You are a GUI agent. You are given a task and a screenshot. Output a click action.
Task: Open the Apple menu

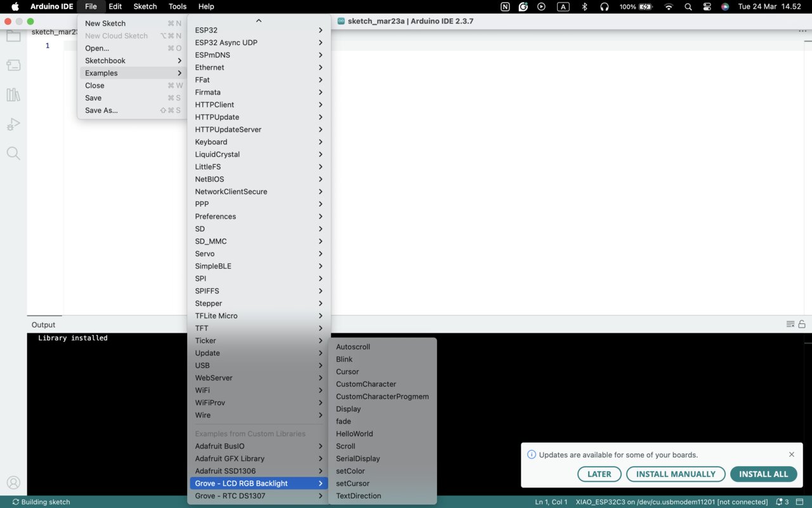pyautogui.click(x=15, y=6)
